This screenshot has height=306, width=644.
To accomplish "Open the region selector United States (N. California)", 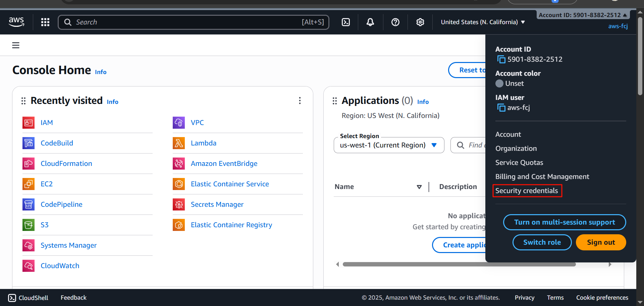I will click(x=483, y=22).
